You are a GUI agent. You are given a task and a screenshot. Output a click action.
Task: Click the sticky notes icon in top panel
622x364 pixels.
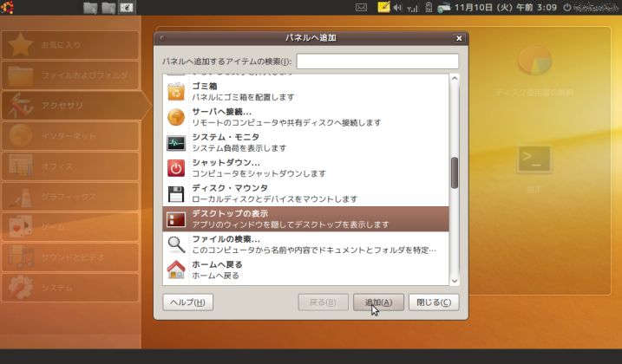tap(383, 7)
